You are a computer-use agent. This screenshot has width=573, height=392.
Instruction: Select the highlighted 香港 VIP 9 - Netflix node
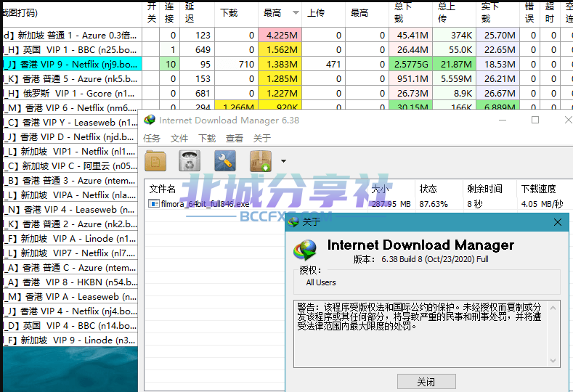coord(73,65)
